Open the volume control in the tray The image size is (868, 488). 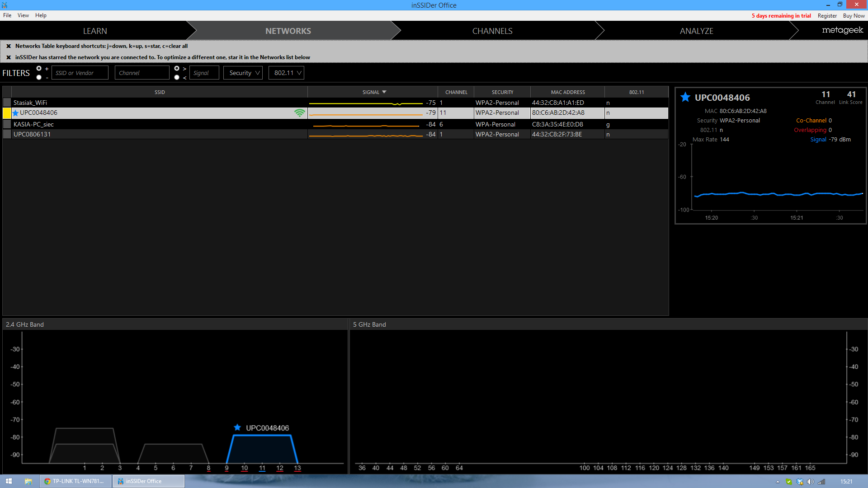811,482
